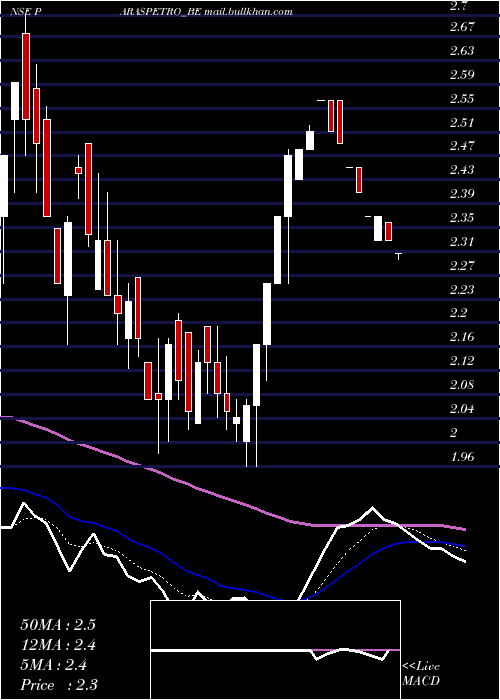
Task: Select the 2.39 price axis label
Action: (x=462, y=194)
